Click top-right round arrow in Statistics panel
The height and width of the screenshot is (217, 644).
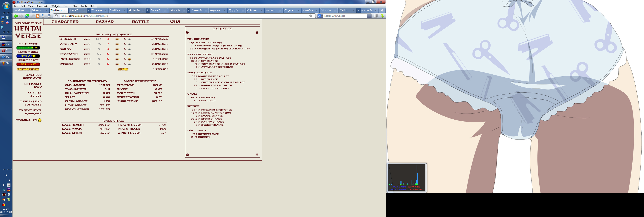257,33
